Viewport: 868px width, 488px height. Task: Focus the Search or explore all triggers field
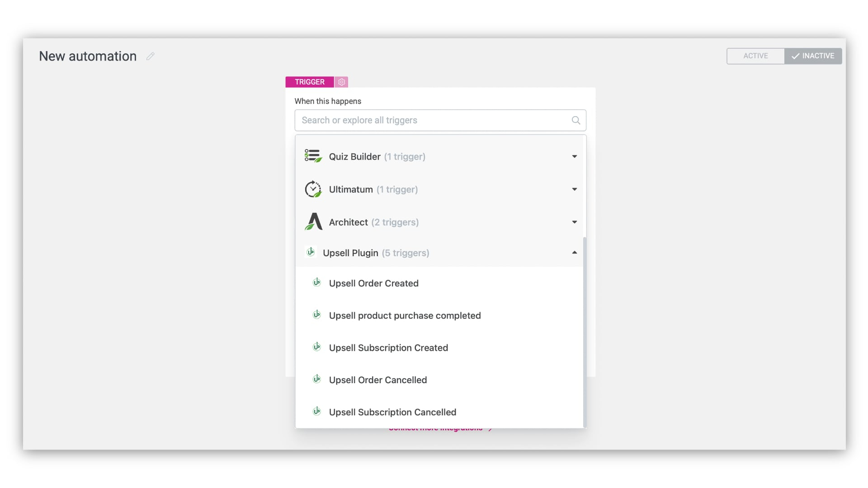[x=440, y=120]
